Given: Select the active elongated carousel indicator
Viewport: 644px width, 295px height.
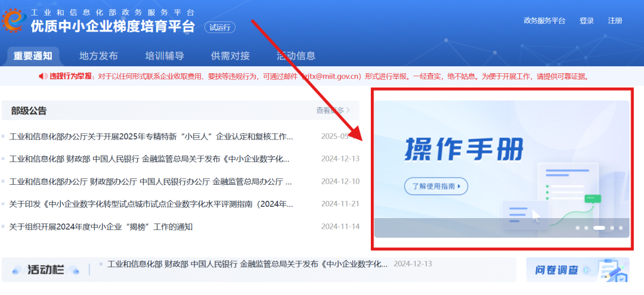Looking at the screenshot, I should coord(599,228).
